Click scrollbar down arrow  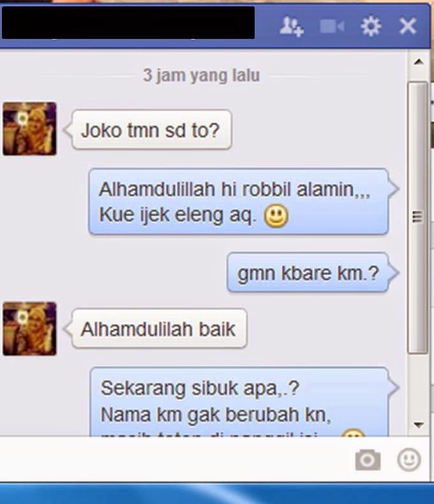click(x=418, y=425)
